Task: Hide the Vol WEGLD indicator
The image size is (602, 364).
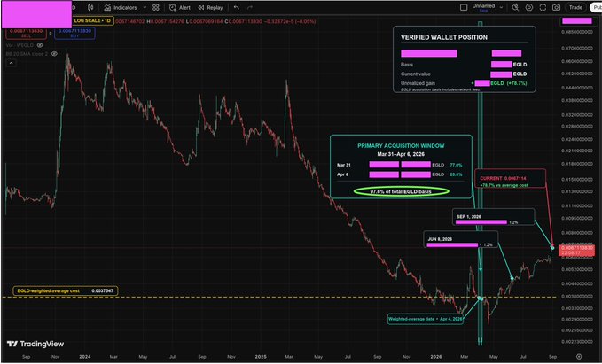Action: (x=40, y=45)
